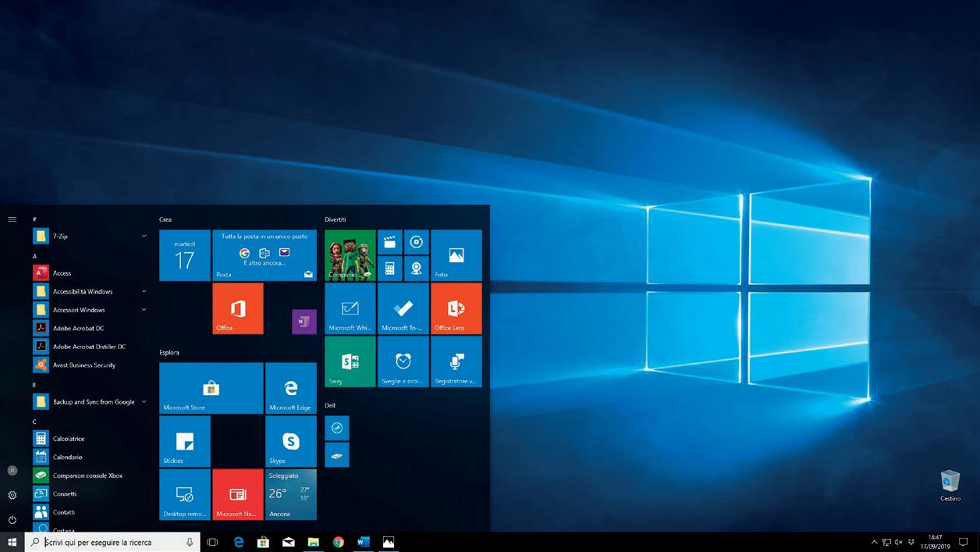
Task: Expand the Accessibilità Windows folder
Action: point(90,291)
